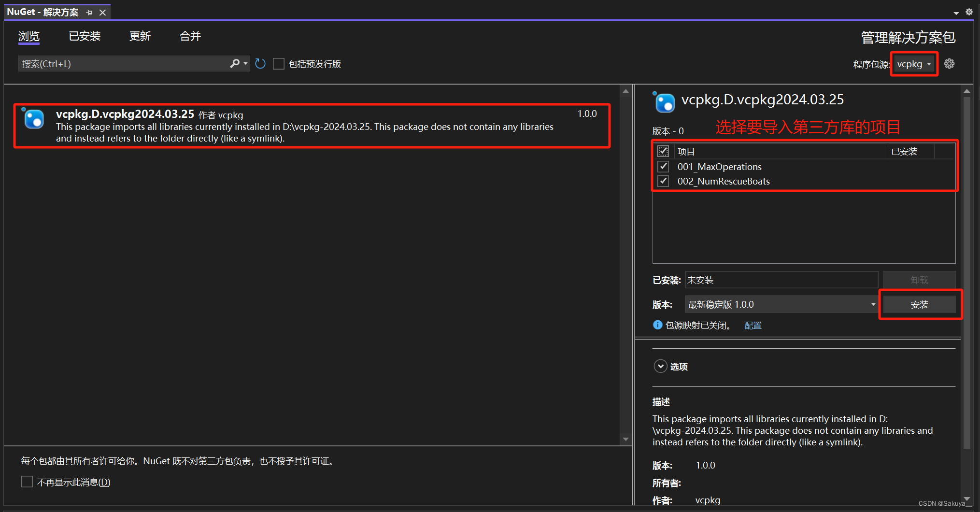Check the don't show this message again box
The image size is (980, 512).
tap(27, 482)
